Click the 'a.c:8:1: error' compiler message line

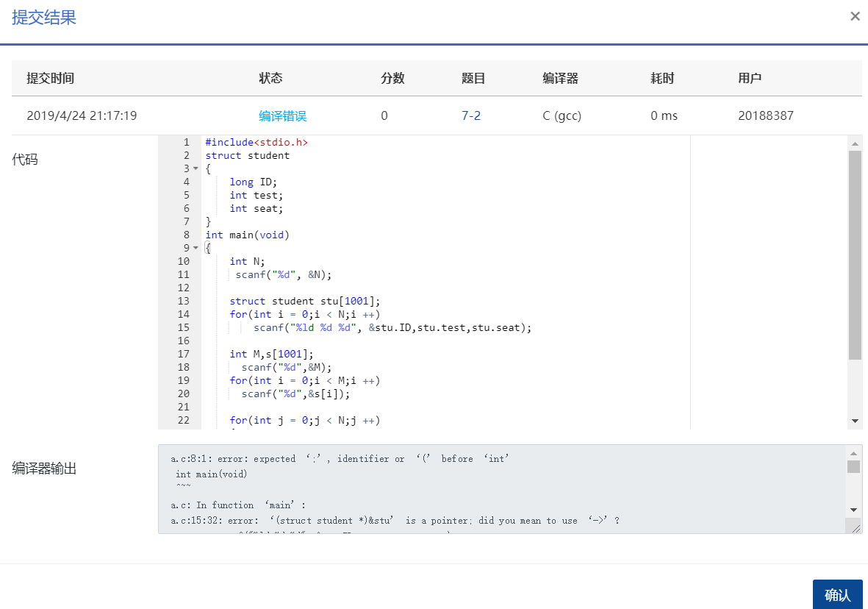coord(340,459)
